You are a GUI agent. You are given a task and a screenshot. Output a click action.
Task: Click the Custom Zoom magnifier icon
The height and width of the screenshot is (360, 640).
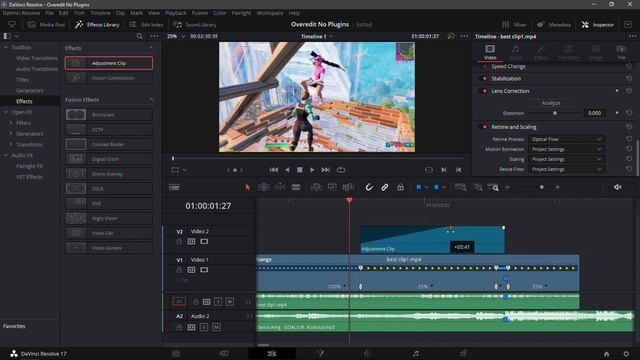[x=493, y=187]
